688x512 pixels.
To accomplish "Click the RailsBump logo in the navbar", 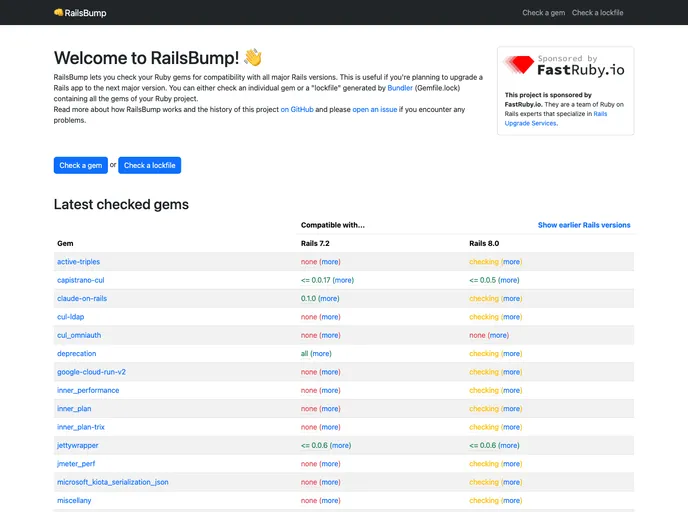I will tap(80, 13).
